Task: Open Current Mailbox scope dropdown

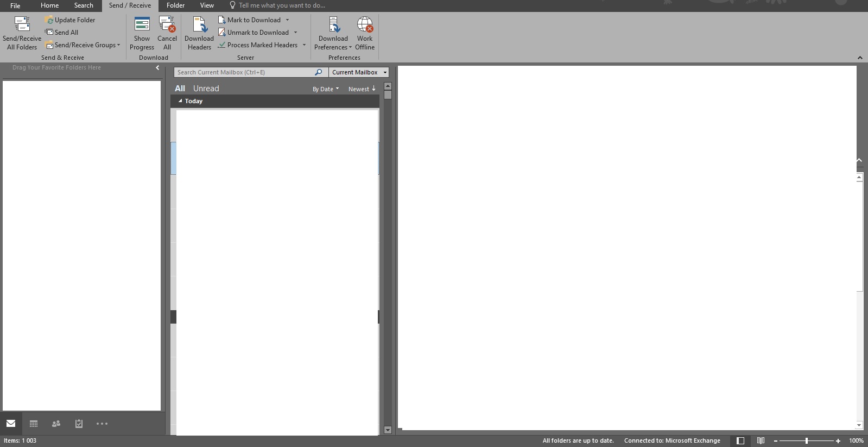Action: tap(359, 72)
